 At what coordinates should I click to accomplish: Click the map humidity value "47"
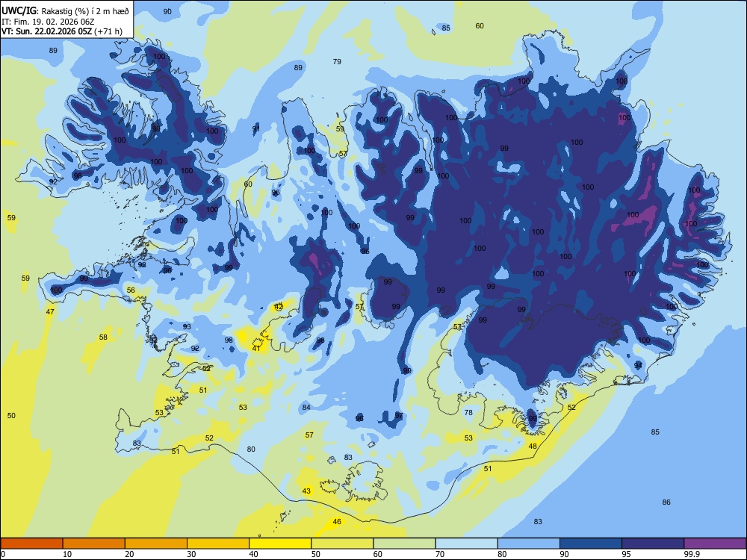(50, 312)
